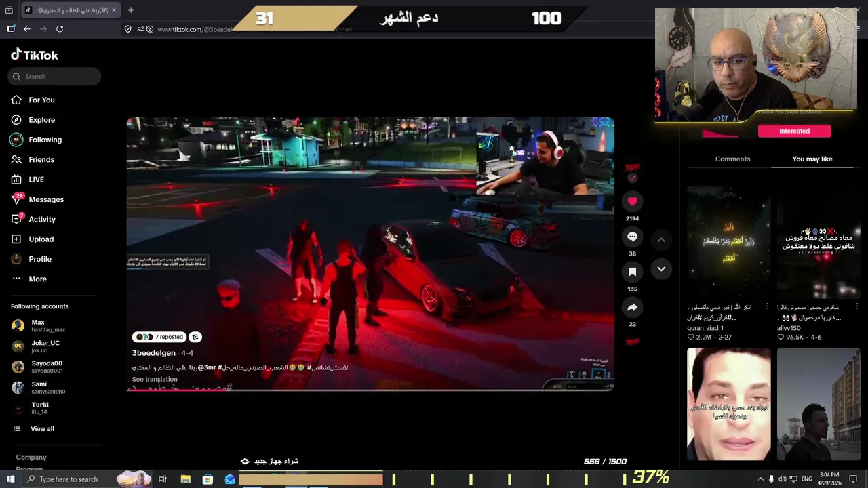The width and height of the screenshot is (868, 488).
Task: Click the TikTok search field
Action: 54,77
